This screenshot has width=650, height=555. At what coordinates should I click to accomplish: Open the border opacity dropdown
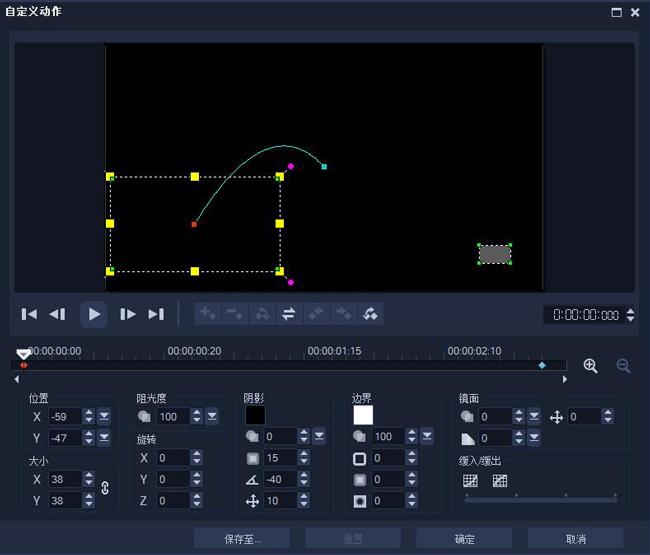click(427, 436)
